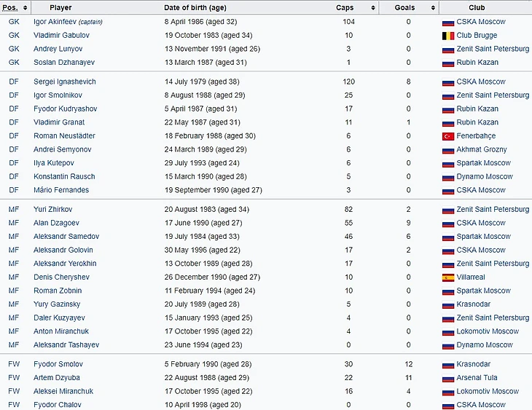This screenshot has height=410, width=532.
Task: Open the Zenit Saint Petersburg link for Yuri Zhirkov
Action: 493,210
